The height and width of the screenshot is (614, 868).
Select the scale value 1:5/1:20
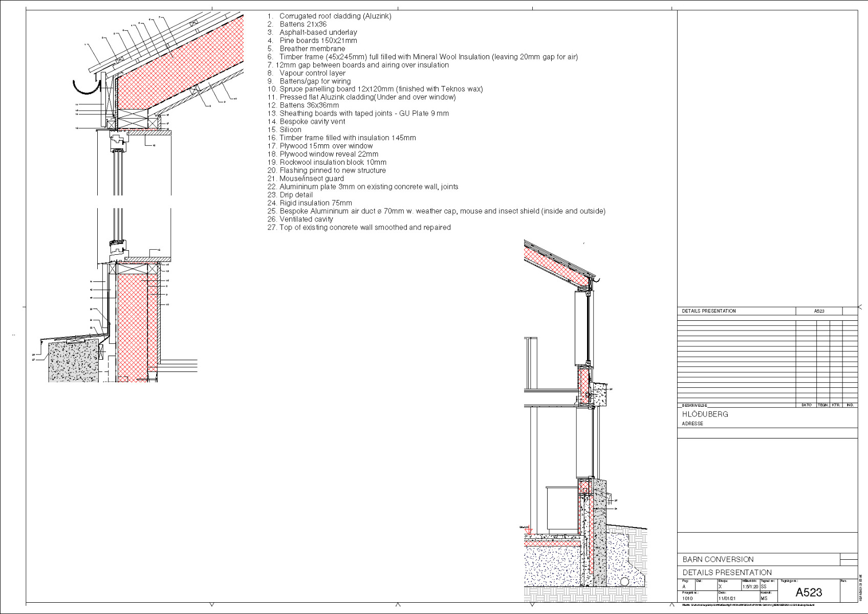tap(750, 587)
